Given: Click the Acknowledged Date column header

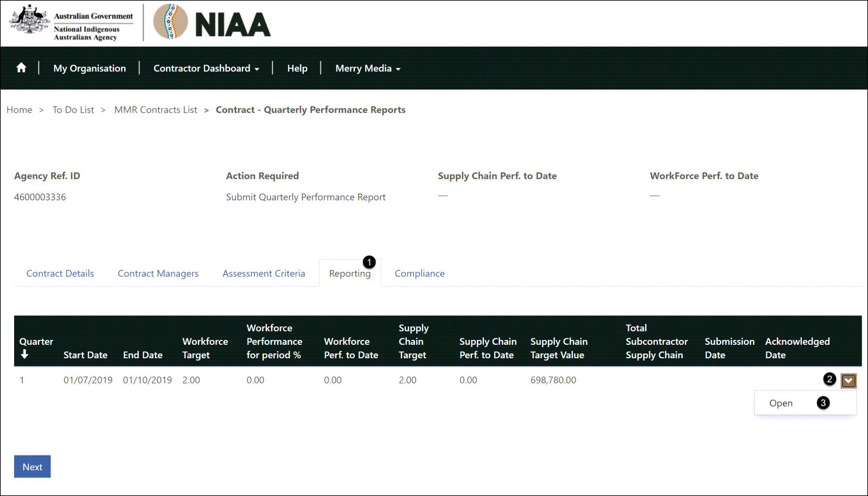Looking at the screenshot, I should 797,348.
